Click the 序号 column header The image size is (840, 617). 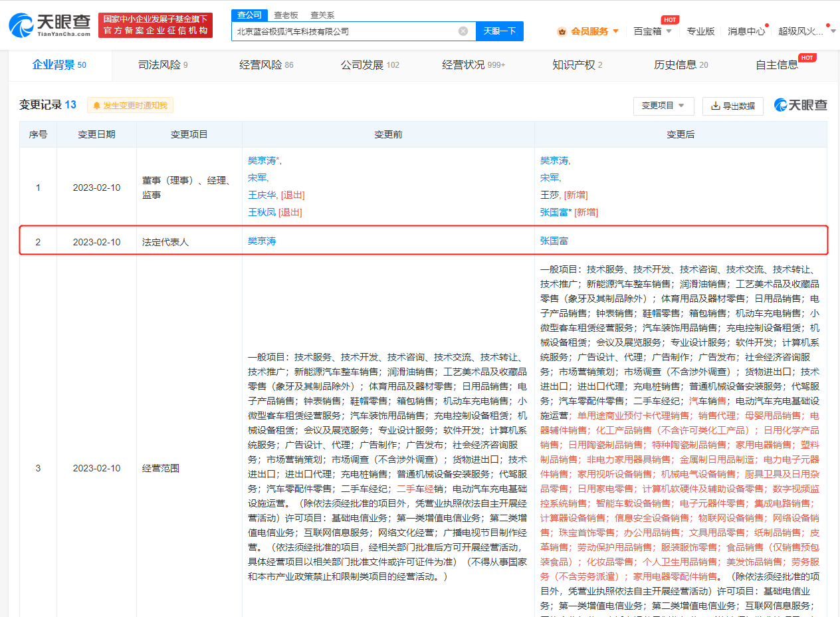pos(38,134)
